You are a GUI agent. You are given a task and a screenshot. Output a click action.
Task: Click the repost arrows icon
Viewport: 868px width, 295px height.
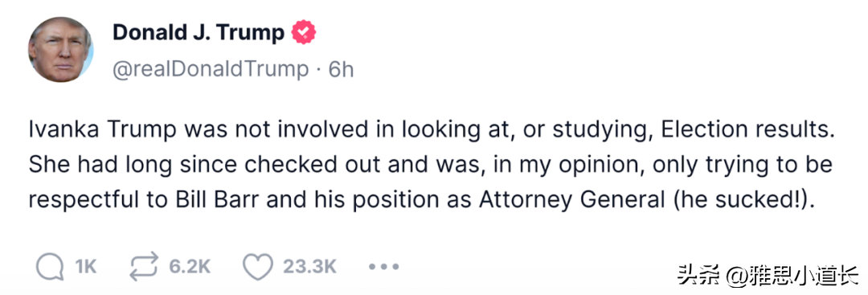[x=144, y=267]
